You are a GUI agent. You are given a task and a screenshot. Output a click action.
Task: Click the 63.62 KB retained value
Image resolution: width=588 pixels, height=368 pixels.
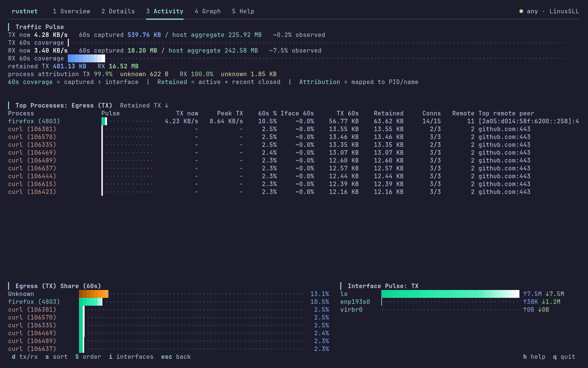point(389,121)
